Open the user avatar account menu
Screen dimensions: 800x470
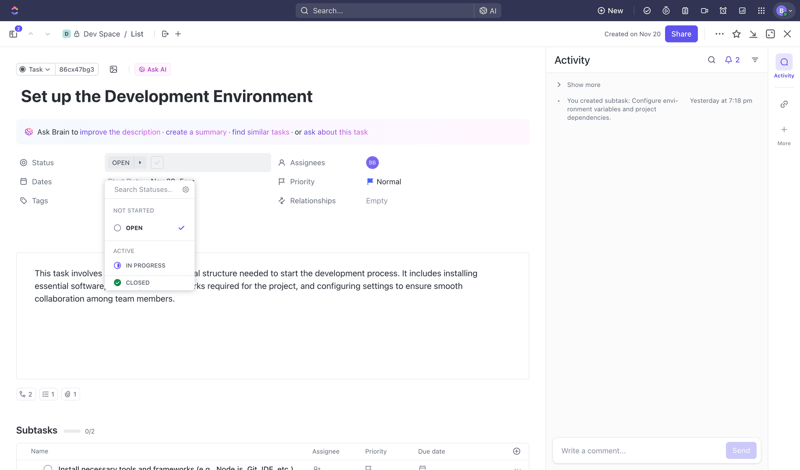point(783,10)
